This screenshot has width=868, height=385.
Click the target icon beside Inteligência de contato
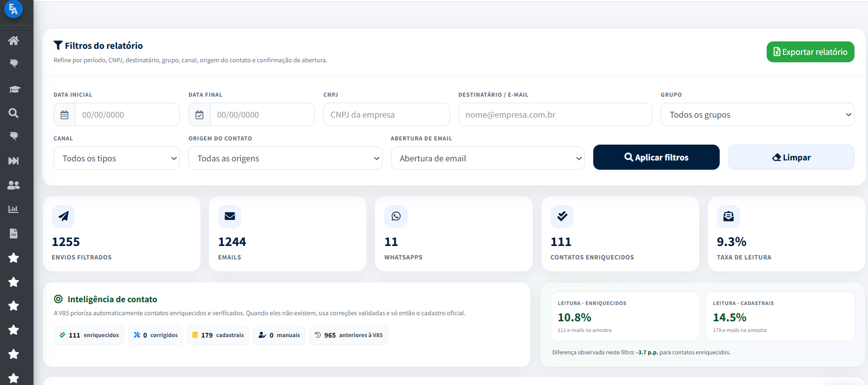pos(58,299)
